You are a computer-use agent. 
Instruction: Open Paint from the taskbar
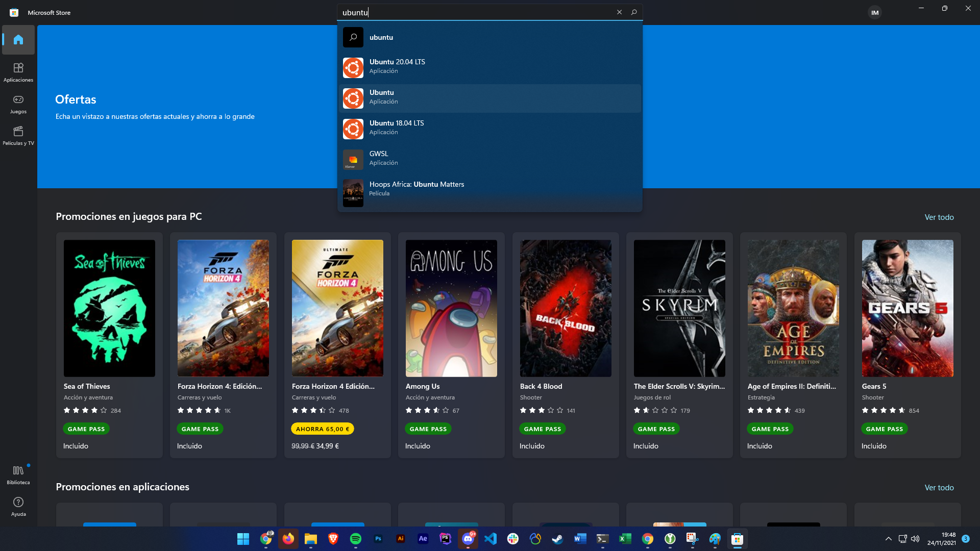(x=715, y=539)
